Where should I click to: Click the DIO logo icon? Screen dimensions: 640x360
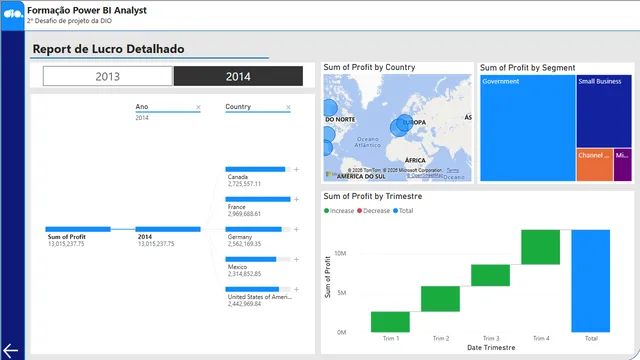[x=13, y=14]
